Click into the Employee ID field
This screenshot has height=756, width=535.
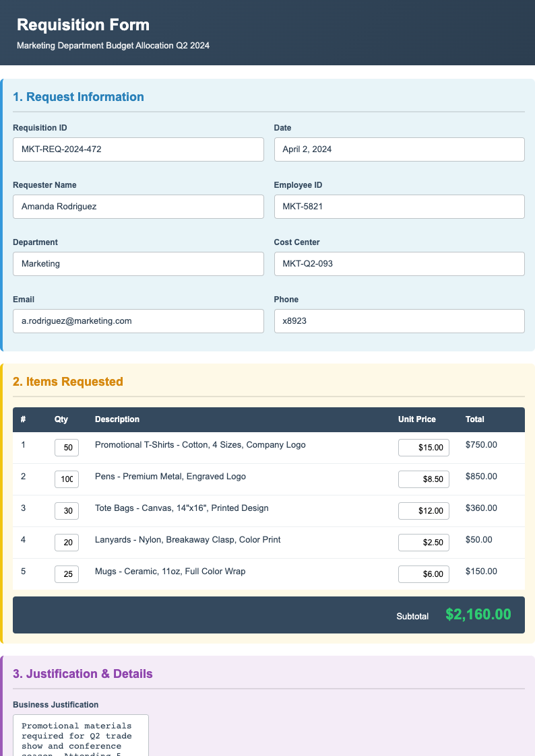click(399, 207)
